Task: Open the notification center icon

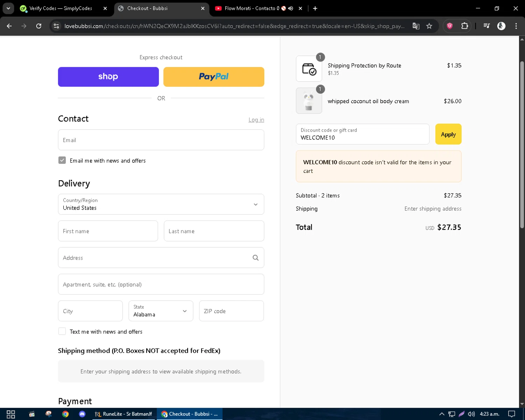Action: tap(512, 414)
